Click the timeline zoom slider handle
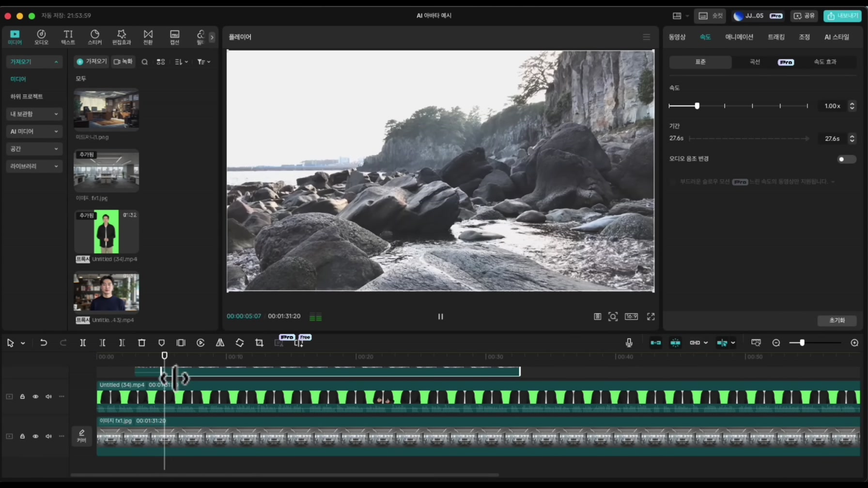 [802, 343]
